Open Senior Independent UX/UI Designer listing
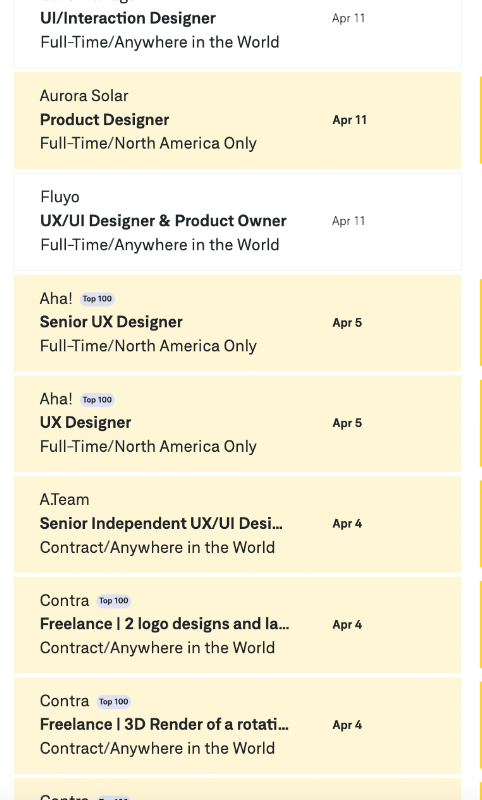The width and height of the screenshot is (482, 800). click(161, 523)
